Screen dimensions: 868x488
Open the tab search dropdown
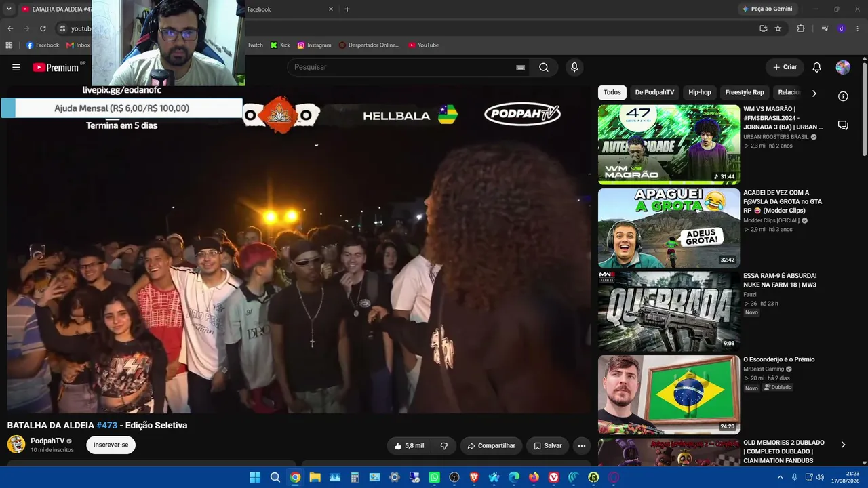9,9
